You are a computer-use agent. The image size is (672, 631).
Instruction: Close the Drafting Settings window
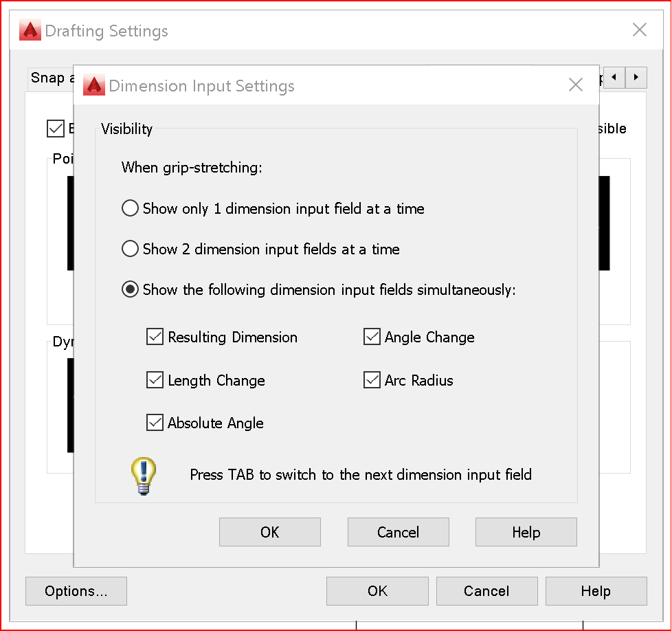pyautogui.click(x=640, y=30)
